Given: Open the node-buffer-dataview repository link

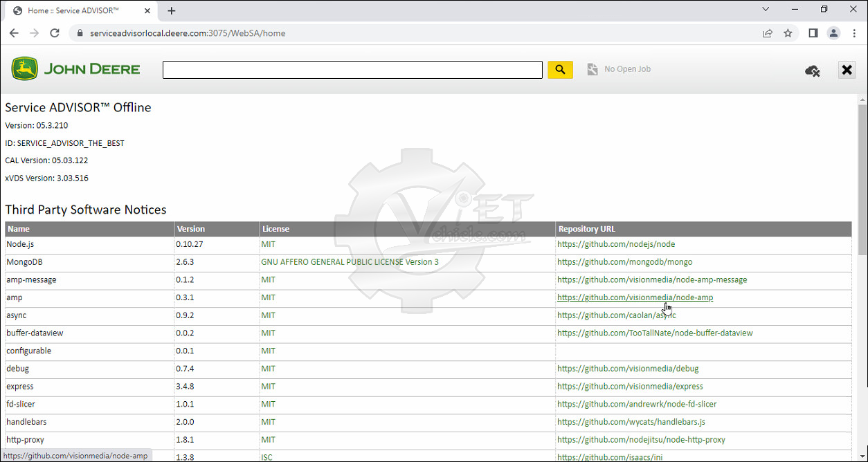Looking at the screenshot, I should coord(655,333).
